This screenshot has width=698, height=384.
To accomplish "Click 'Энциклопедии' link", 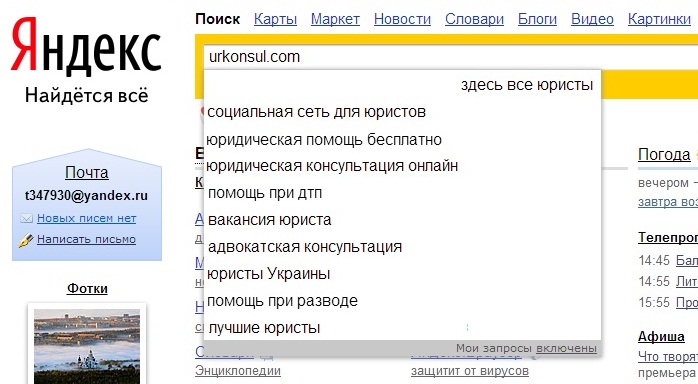I will pyautogui.click(x=238, y=371).
